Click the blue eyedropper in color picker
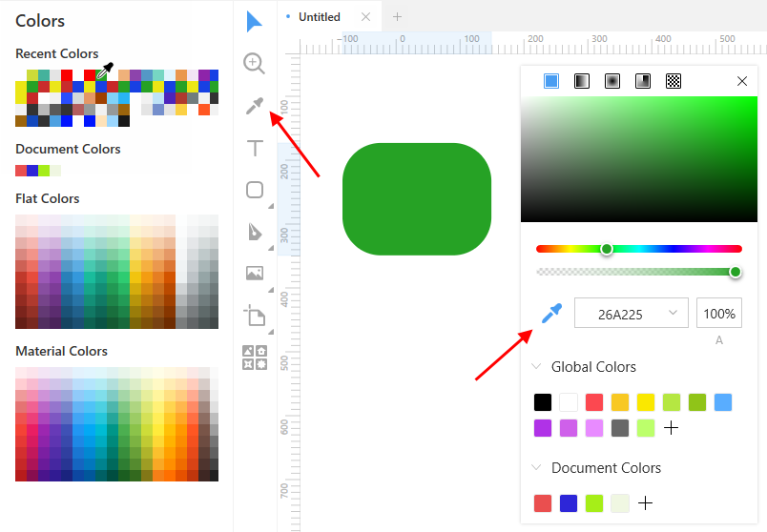The height and width of the screenshot is (532, 767). coord(551,314)
